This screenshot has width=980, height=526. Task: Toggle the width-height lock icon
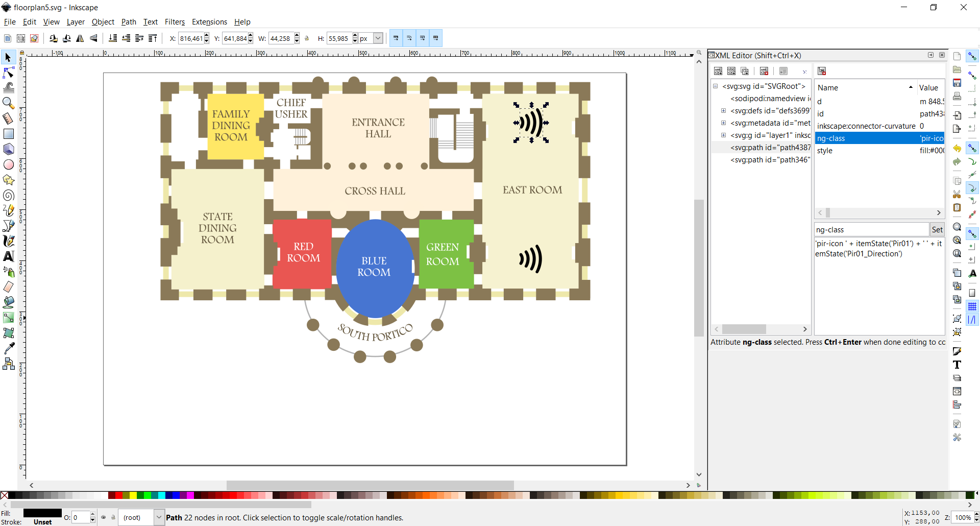(x=307, y=38)
